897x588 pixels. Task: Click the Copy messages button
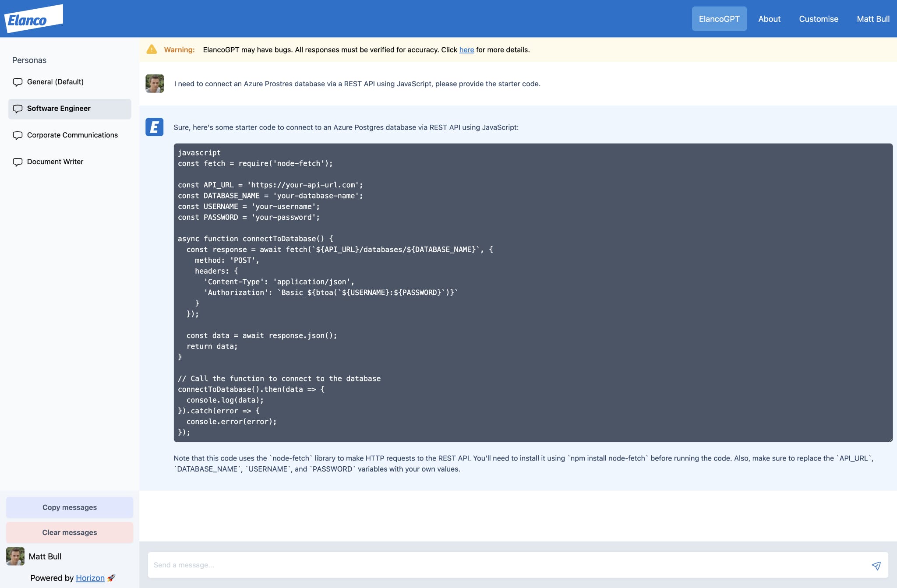click(70, 507)
